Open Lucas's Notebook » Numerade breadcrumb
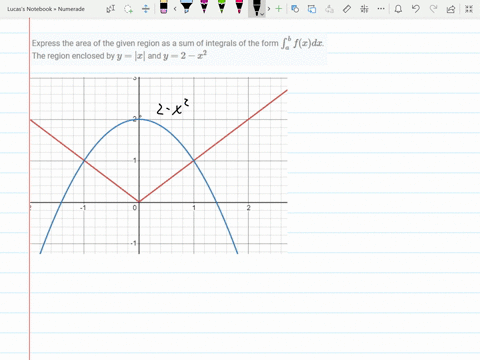Screen dimensions: 480x360 [x=46, y=9]
